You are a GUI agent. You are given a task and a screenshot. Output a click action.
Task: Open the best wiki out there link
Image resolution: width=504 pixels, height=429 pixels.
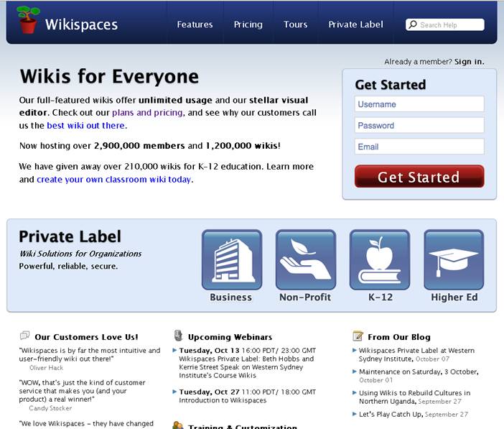click(86, 126)
